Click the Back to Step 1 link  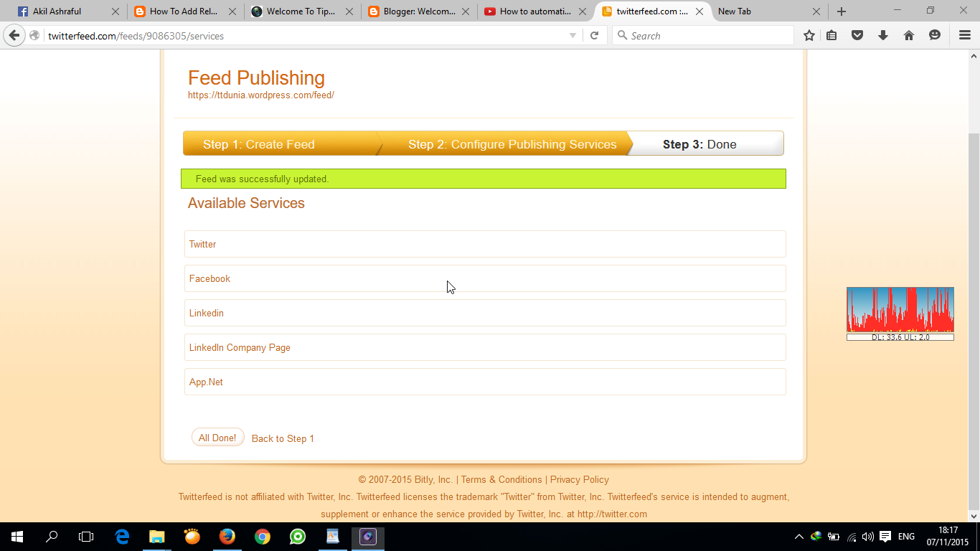[283, 438]
